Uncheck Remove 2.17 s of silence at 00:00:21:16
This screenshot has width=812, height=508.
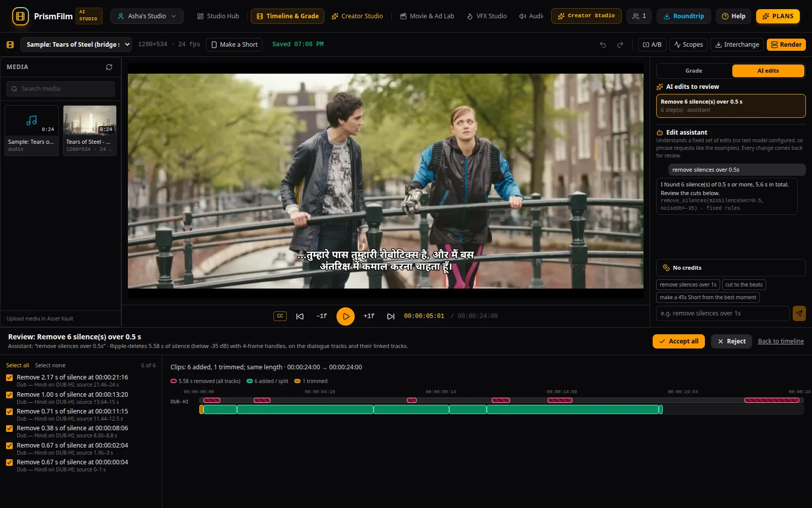[9, 377]
